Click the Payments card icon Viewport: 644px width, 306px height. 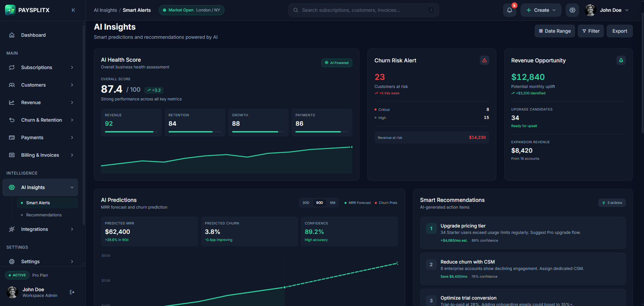click(12, 137)
